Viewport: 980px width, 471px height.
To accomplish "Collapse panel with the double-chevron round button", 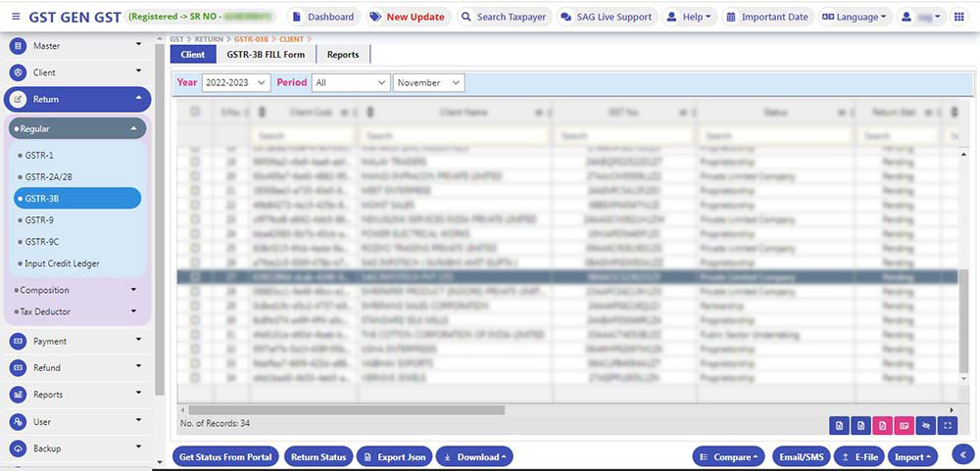I will (x=961, y=454).
